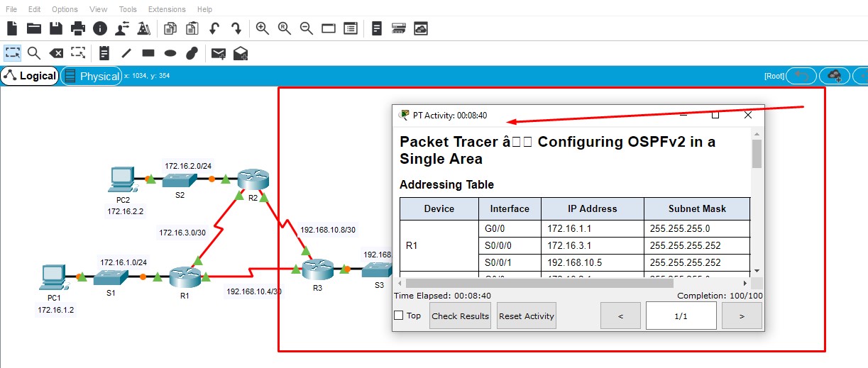The height and width of the screenshot is (368, 868).
Task: Switch to the Logical workspace tab
Action: [x=30, y=76]
